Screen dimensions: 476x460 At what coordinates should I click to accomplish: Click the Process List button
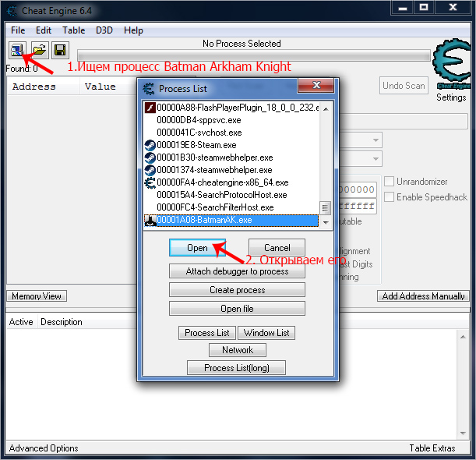click(207, 333)
